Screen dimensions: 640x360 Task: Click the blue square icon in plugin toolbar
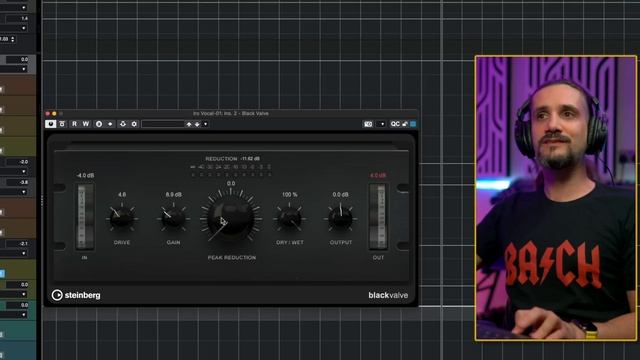[413, 124]
